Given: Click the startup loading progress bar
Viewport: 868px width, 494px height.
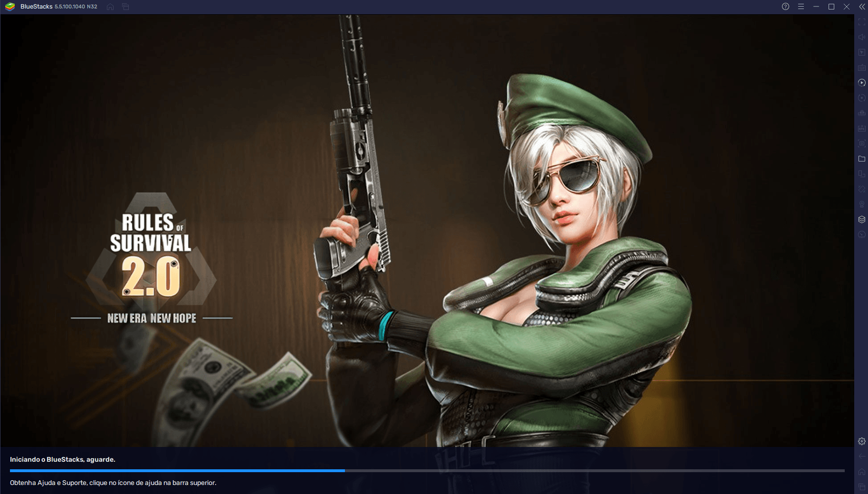Looking at the screenshot, I should point(427,471).
